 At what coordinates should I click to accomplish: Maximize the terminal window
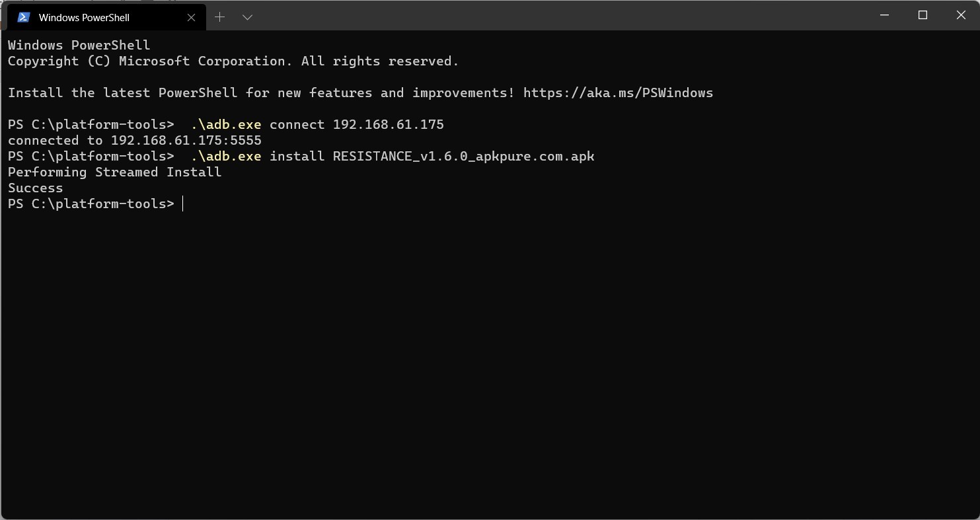coord(923,15)
